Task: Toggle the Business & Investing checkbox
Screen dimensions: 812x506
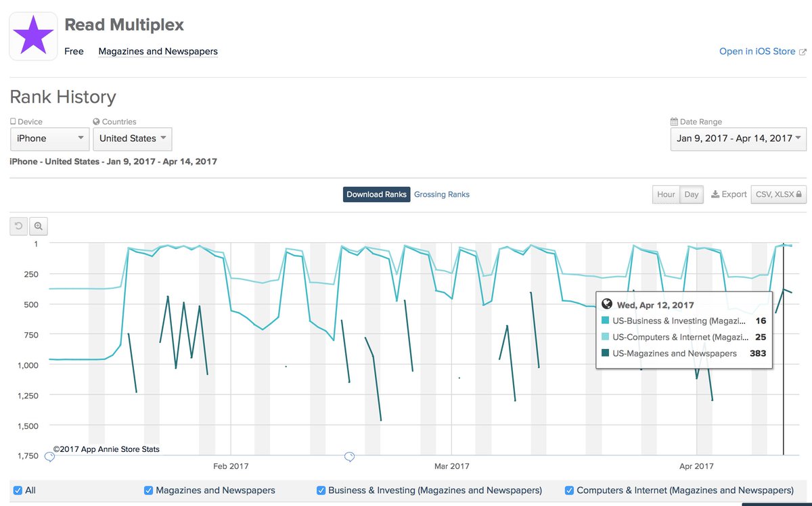Action: coord(321,490)
